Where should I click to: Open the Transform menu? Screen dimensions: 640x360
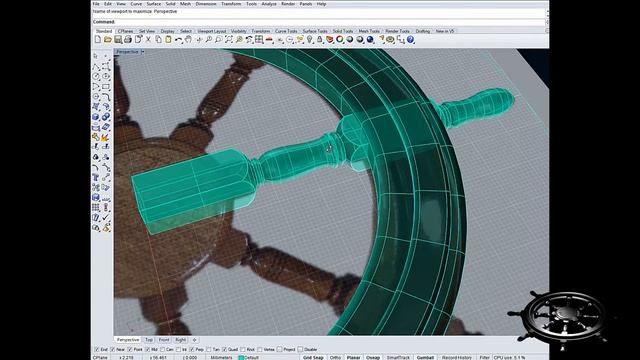(231, 4)
